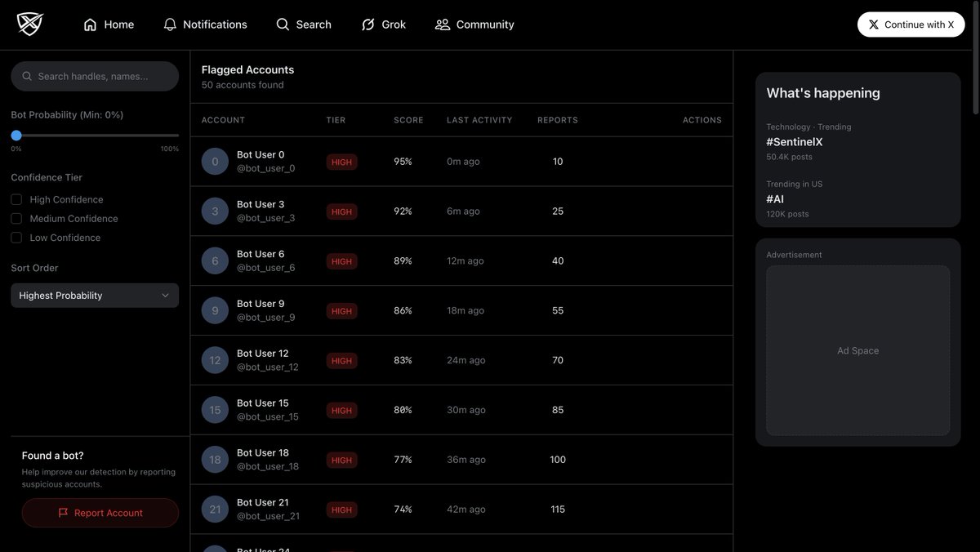Click the Bot Probability slider handle
Image resolution: width=980 pixels, height=552 pixels.
pyautogui.click(x=16, y=135)
